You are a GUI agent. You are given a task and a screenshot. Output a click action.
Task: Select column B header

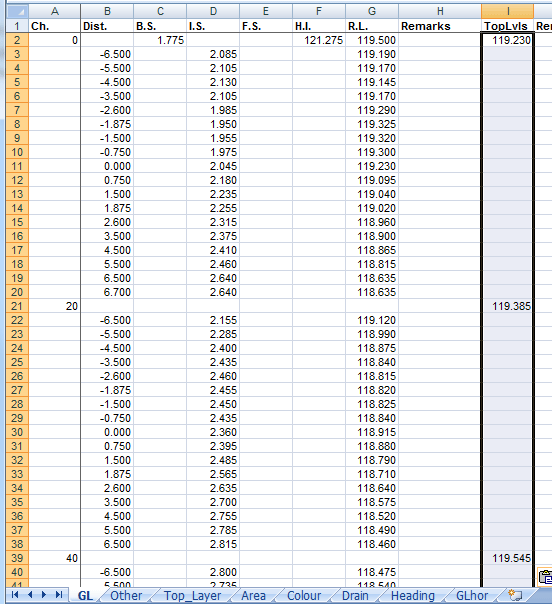pyautogui.click(x=107, y=12)
